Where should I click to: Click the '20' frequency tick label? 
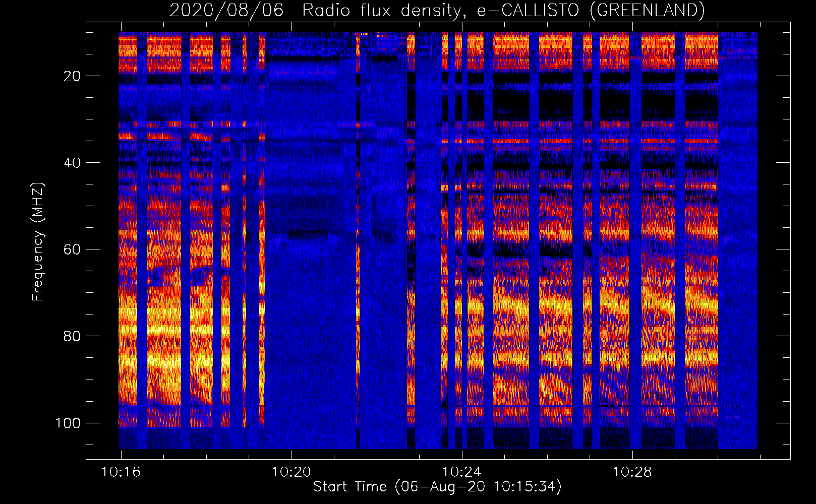tap(72, 76)
